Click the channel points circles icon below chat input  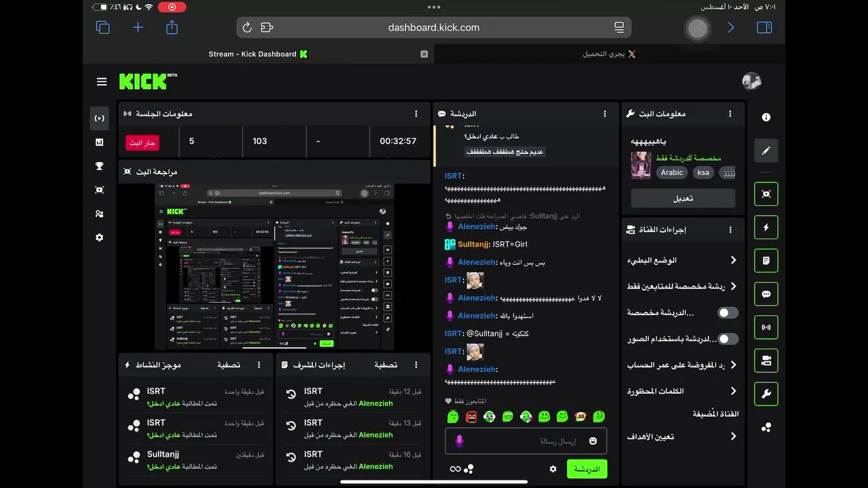click(x=469, y=469)
